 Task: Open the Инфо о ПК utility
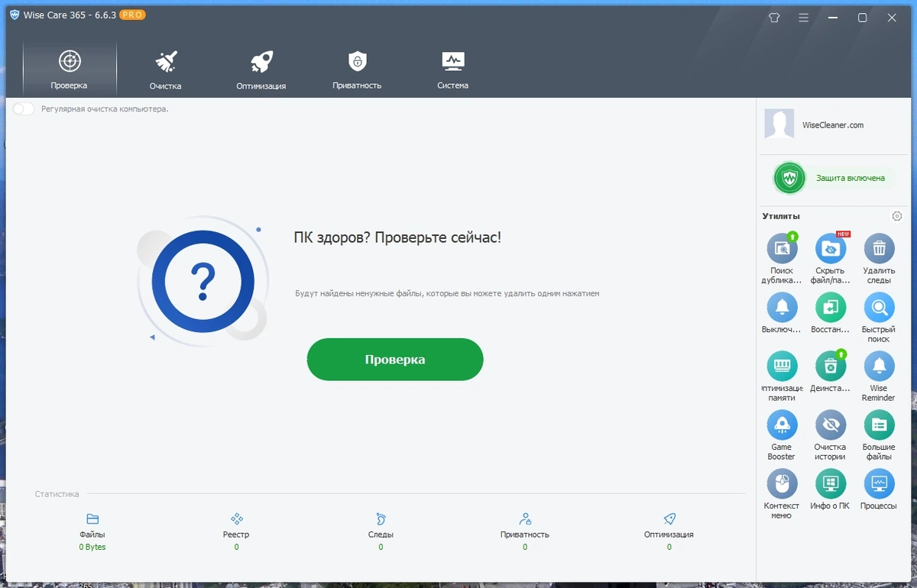[x=831, y=483]
